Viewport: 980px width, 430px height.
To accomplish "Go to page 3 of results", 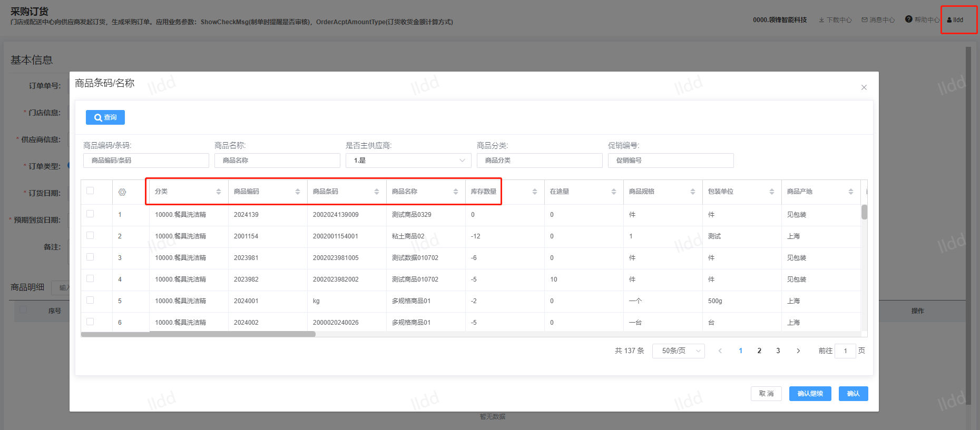I will coord(778,351).
